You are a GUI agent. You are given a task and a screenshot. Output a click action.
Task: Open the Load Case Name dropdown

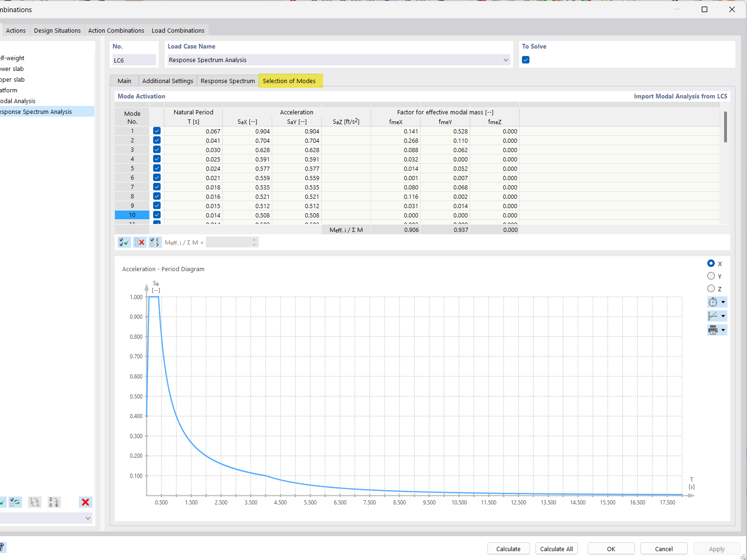click(x=505, y=60)
